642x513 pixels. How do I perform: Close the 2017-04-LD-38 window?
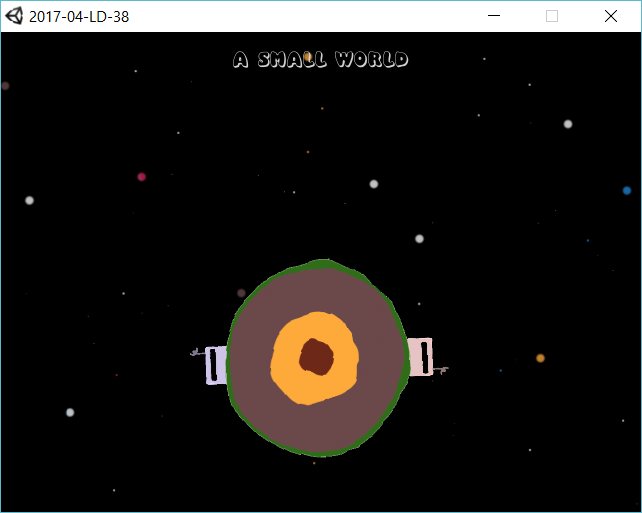click(611, 16)
